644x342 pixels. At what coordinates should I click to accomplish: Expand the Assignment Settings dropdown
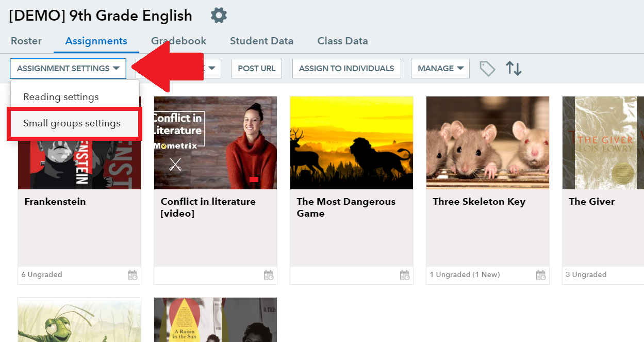click(68, 68)
